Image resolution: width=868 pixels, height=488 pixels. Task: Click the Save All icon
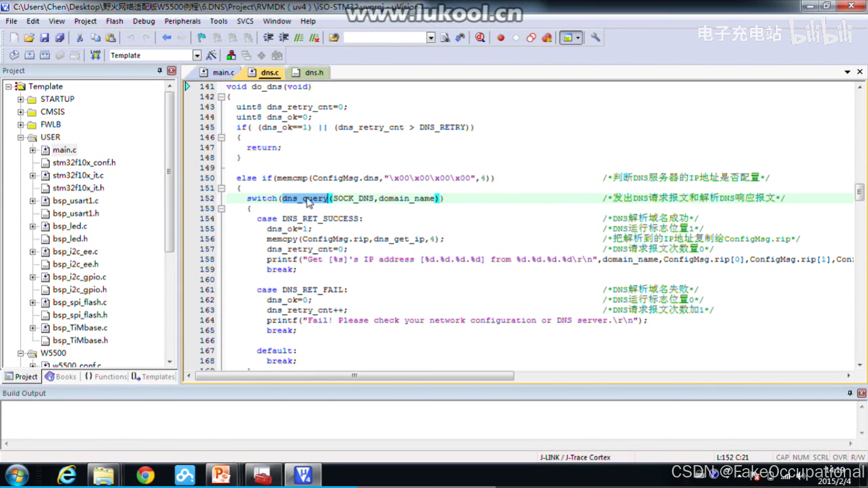tap(59, 38)
